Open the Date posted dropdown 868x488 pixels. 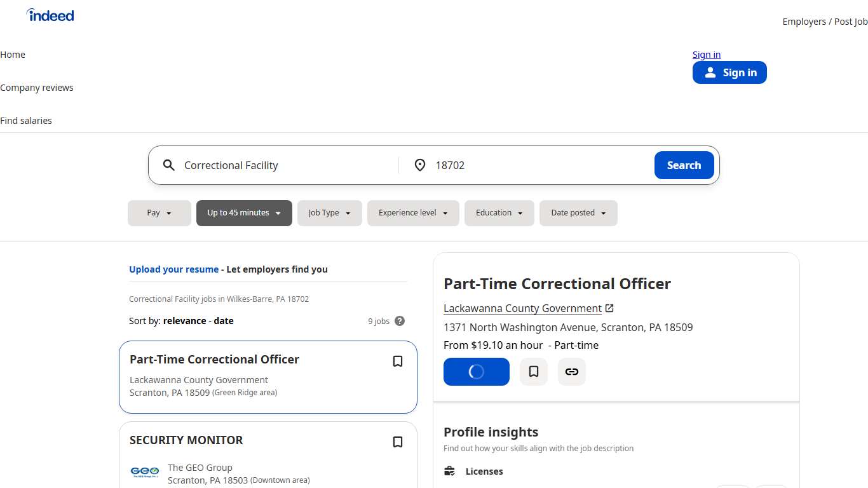point(578,213)
